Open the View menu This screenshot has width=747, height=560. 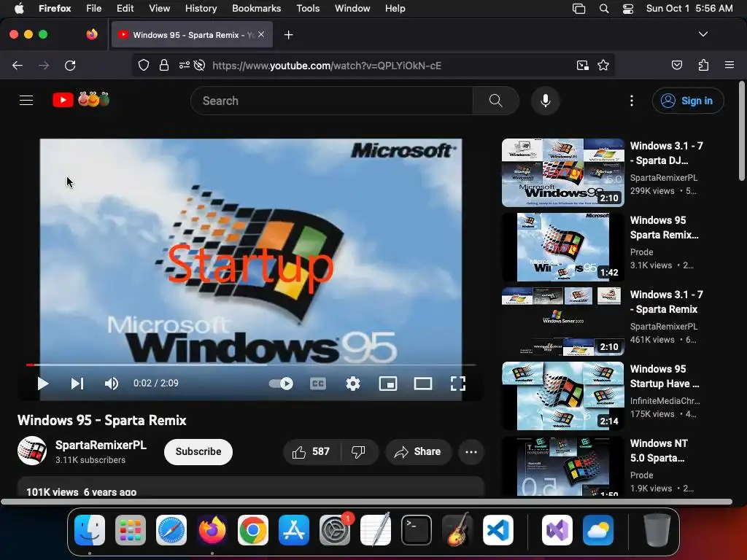(159, 9)
